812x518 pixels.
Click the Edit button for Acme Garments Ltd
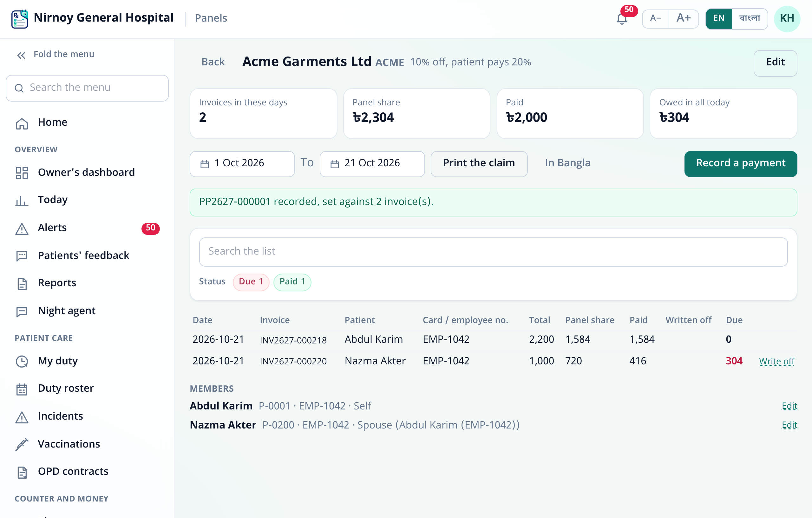(775, 63)
